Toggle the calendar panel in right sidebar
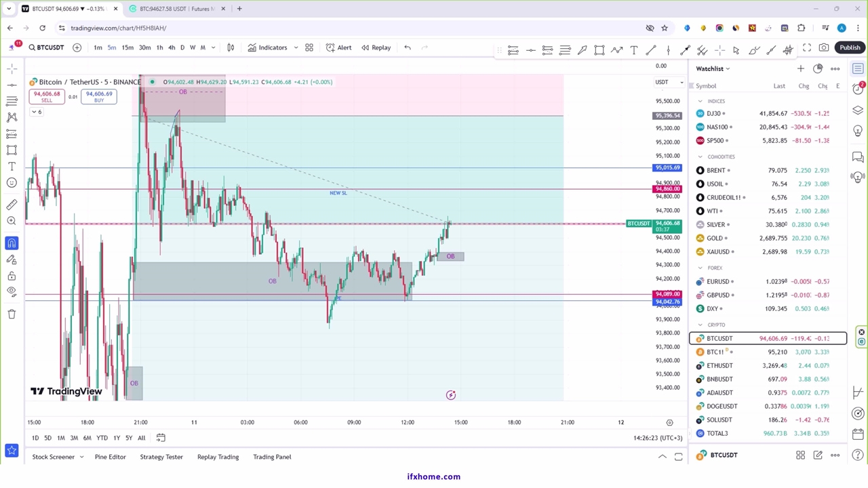868x488 pixels. tap(858, 434)
